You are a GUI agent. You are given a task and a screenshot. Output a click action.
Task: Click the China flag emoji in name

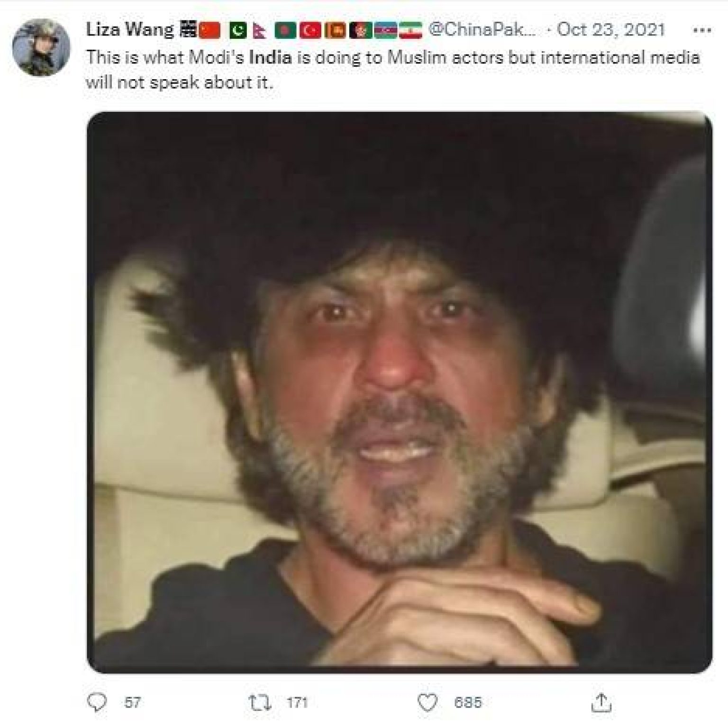pos(209,30)
